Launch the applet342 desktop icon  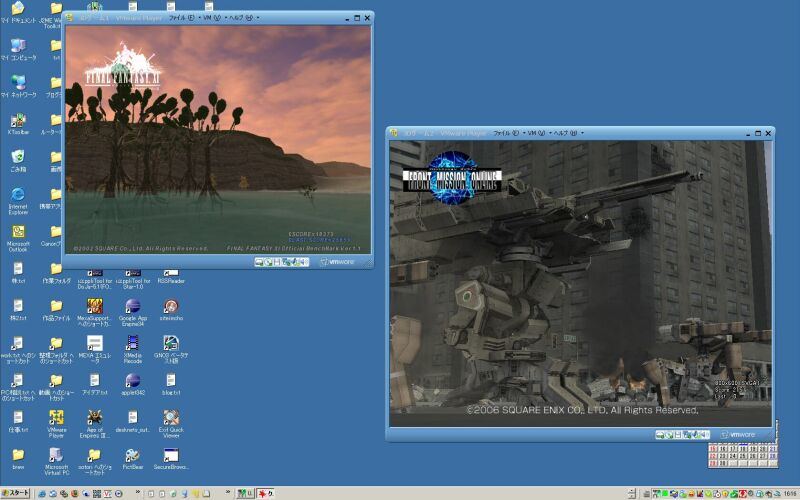pyautogui.click(x=133, y=385)
